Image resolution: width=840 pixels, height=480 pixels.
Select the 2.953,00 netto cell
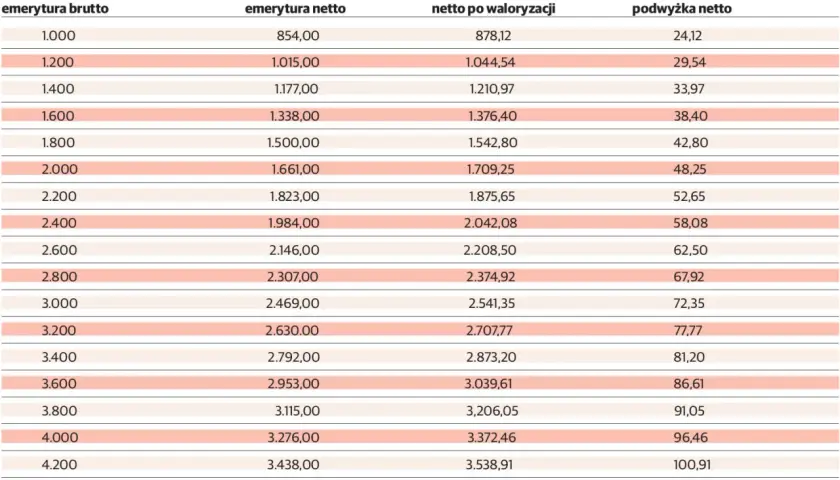click(294, 384)
